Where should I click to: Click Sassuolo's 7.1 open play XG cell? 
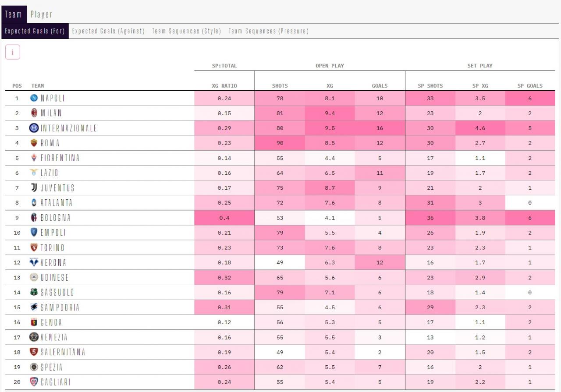click(330, 292)
